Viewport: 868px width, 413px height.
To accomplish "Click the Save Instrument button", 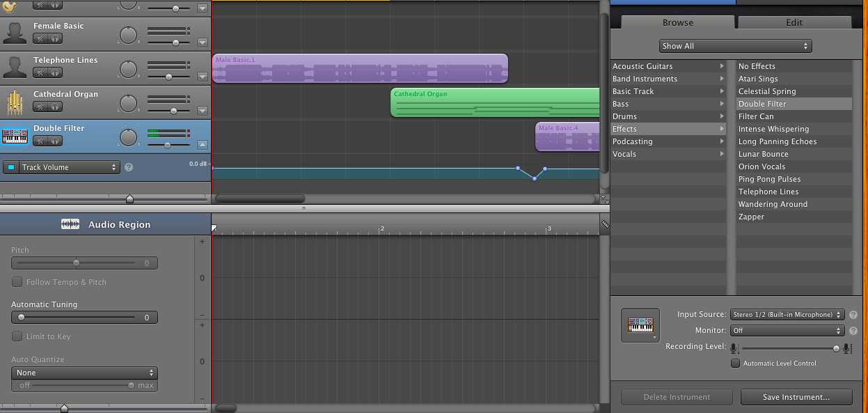I will tap(796, 397).
